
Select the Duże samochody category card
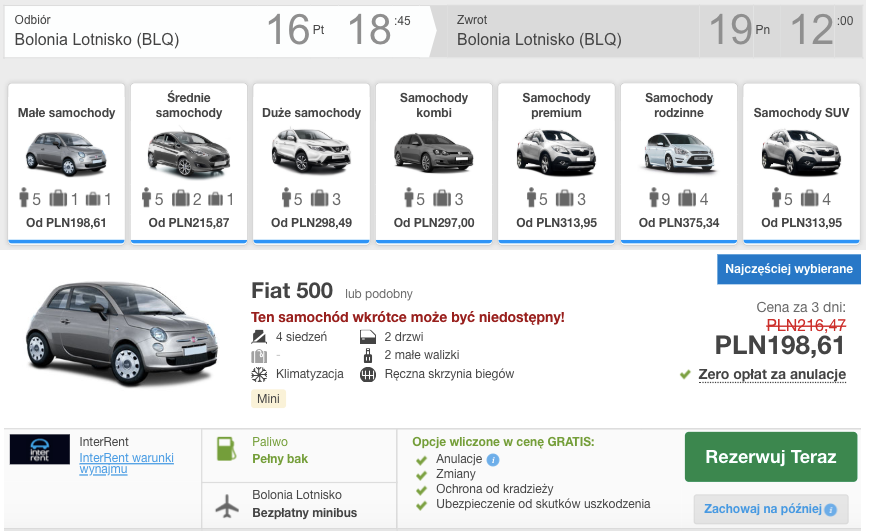[x=311, y=163]
